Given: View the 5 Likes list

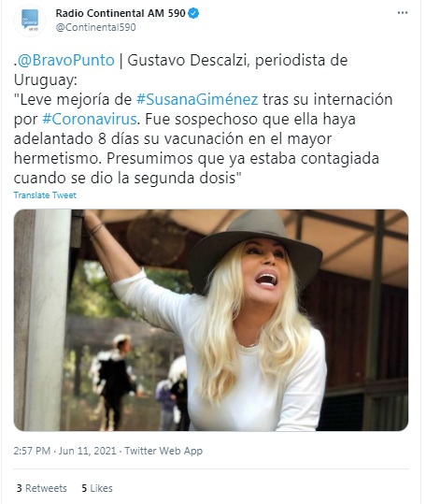Looking at the screenshot, I should (x=97, y=488).
